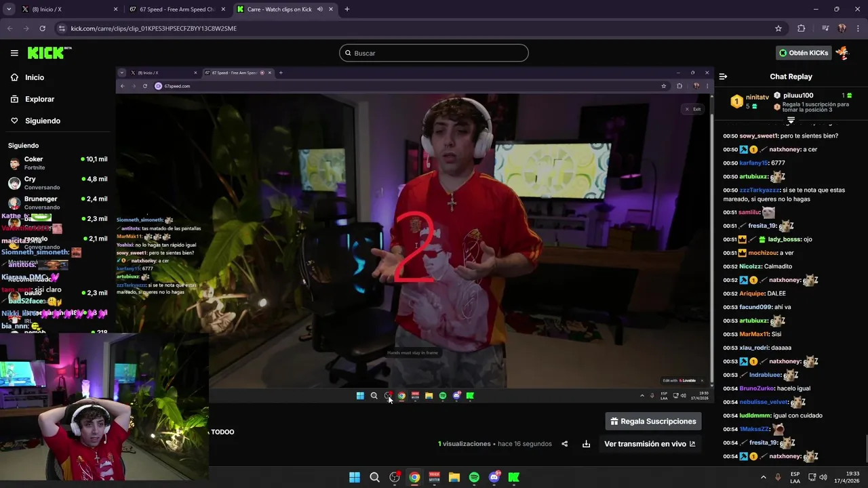The image size is (868, 488).
Task: Click karfany15 username in Chat Replay
Action: [x=753, y=163]
